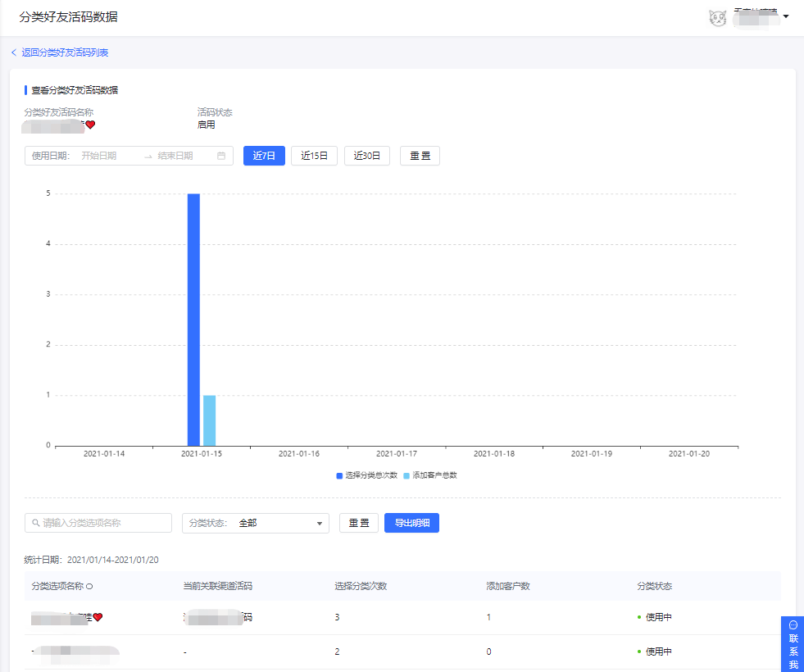
Task: Click the dark blue bar for 2021-01-15
Action: pyautogui.click(x=193, y=320)
